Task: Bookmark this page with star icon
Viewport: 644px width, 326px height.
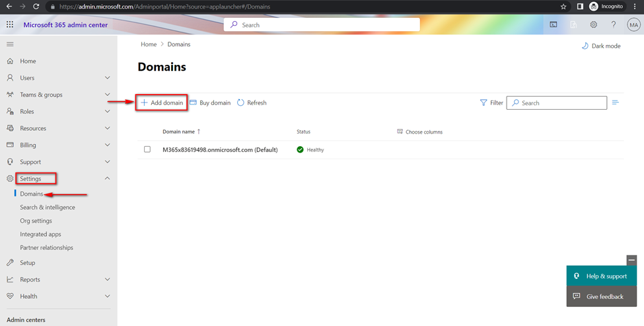Action: 563,7
